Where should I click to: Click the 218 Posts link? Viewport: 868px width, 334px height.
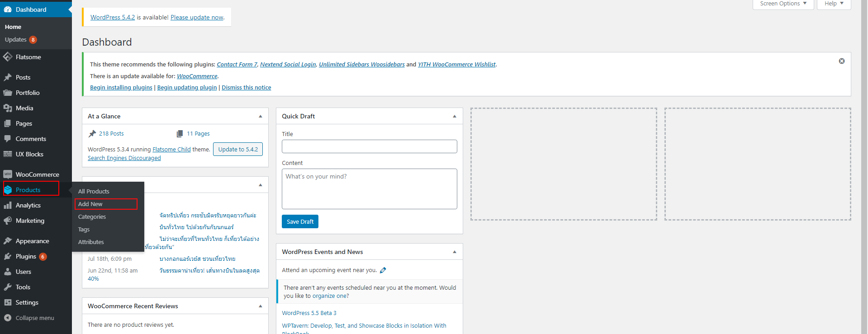pos(111,133)
